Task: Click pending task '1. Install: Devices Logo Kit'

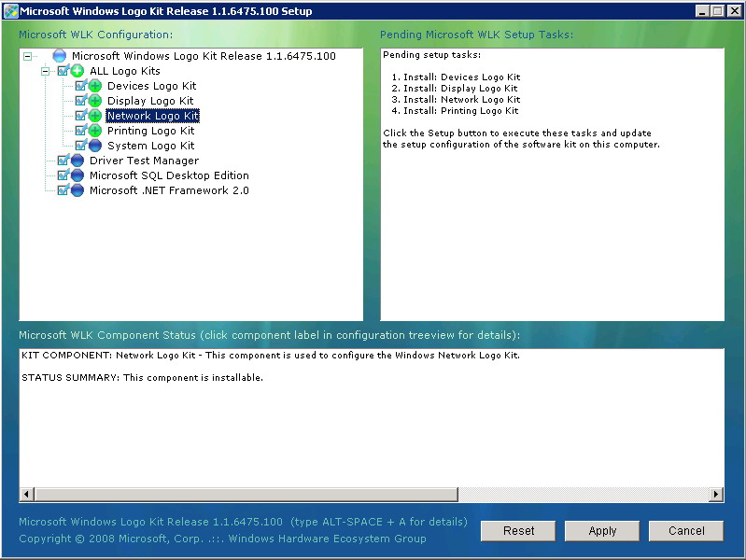Action: tap(456, 77)
